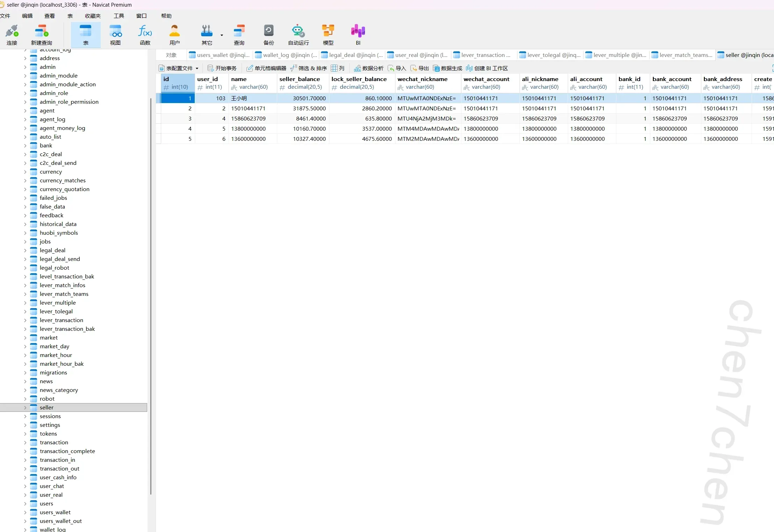Select the wechat_nickname cell MTU4NjA2MjM3MDk=

(428, 118)
